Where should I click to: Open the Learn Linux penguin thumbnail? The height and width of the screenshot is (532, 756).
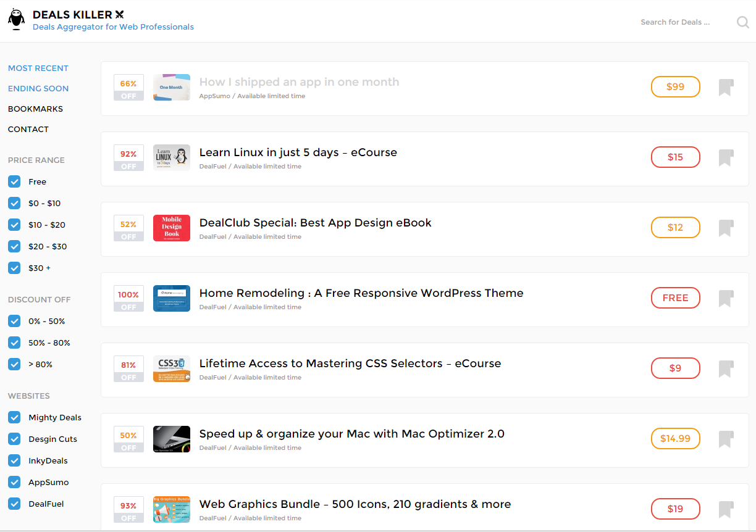pyautogui.click(x=172, y=157)
